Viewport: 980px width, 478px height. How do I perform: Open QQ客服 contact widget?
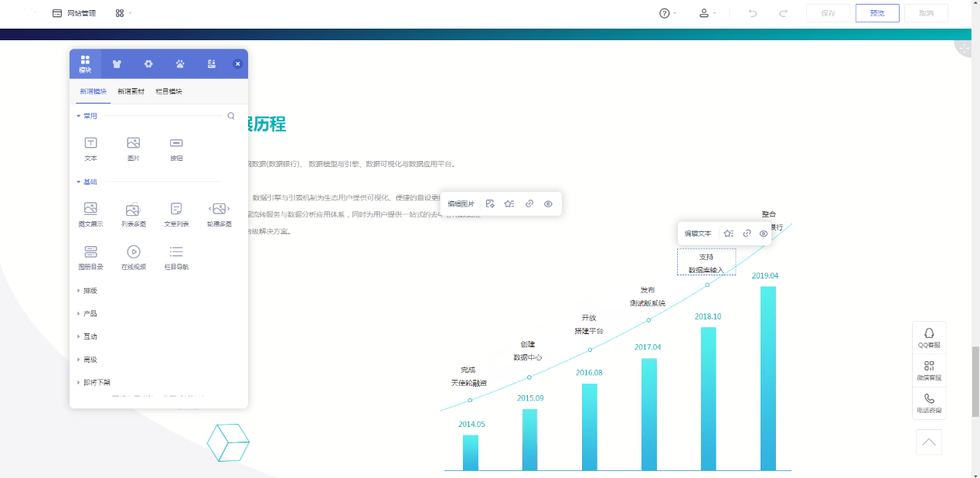(929, 338)
